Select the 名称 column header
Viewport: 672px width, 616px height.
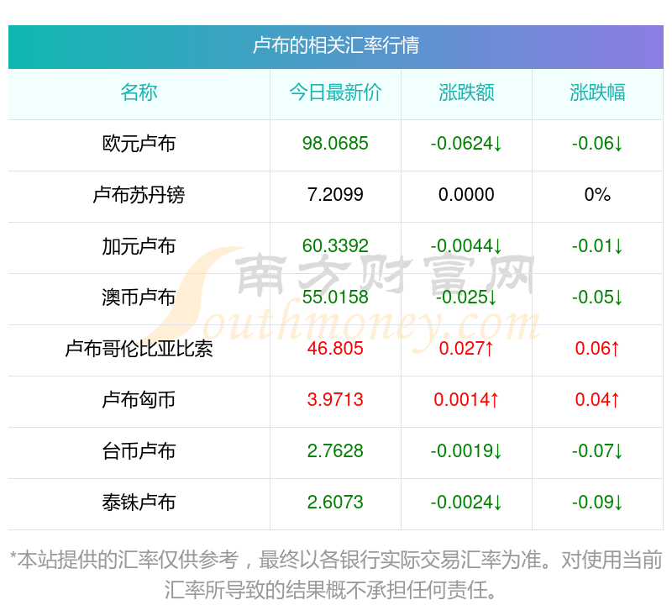(139, 92)
